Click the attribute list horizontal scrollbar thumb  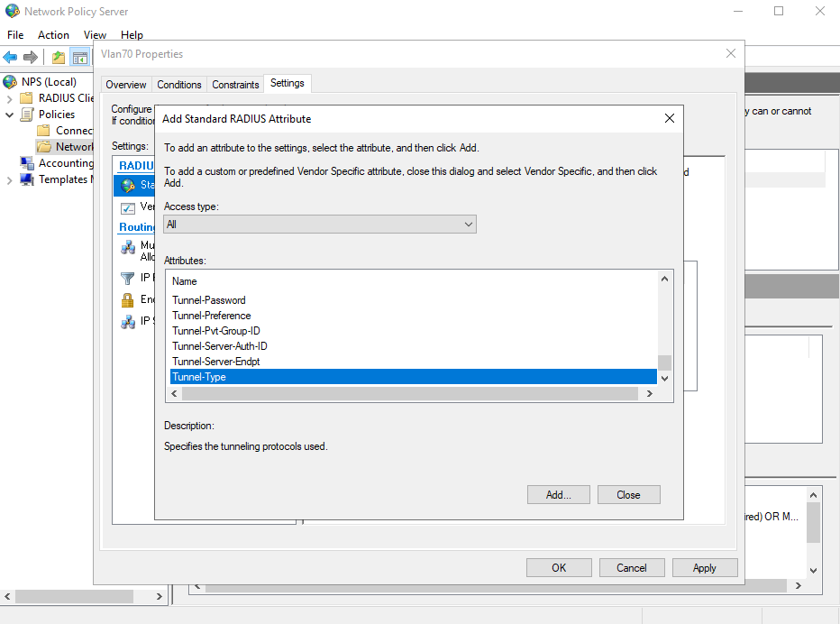point(410,393)
